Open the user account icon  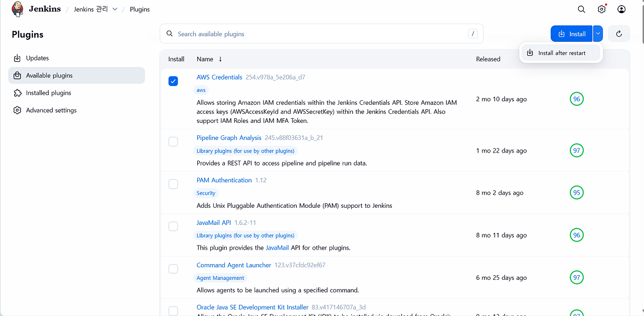tap(621, 9)
